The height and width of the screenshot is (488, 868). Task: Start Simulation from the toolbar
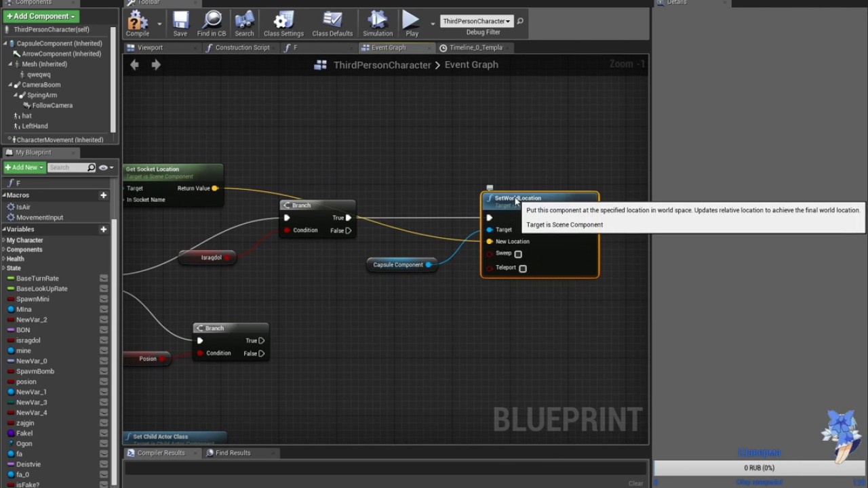[x=378, y=23]
